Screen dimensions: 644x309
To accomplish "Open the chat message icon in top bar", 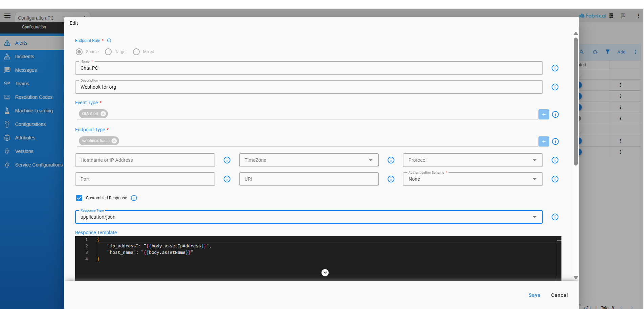I will click(x=623, y=16).
